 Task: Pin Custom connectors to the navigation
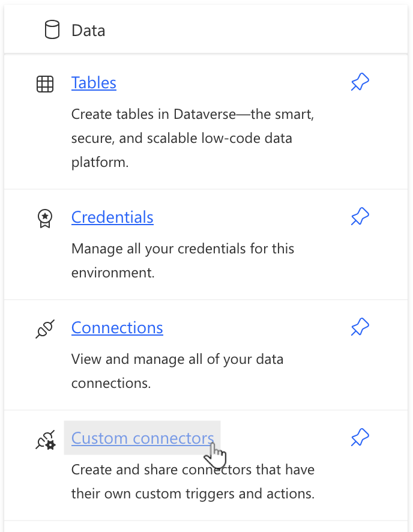pos(360,438)
